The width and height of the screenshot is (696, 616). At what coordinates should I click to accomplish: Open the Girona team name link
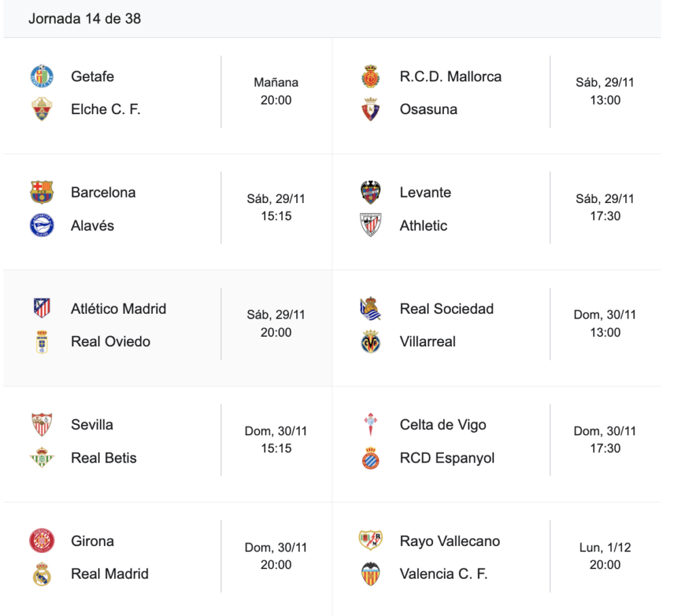(x=92, y=541)
